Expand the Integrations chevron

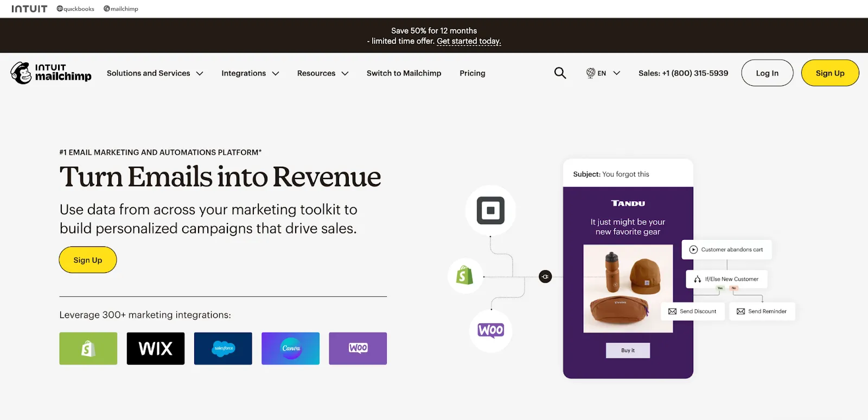coord(276,73)
